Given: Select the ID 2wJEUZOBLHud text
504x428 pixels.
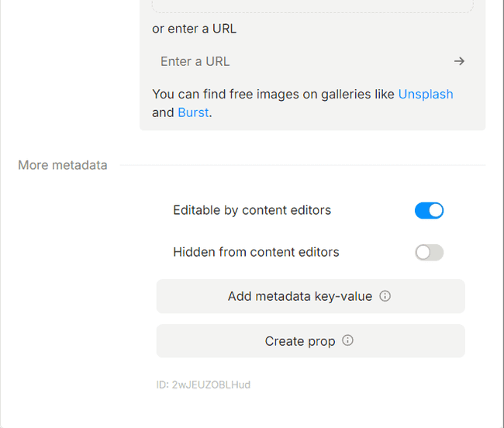Looking at the screenshot, I should pyautogui.click(x=203, y=385).
